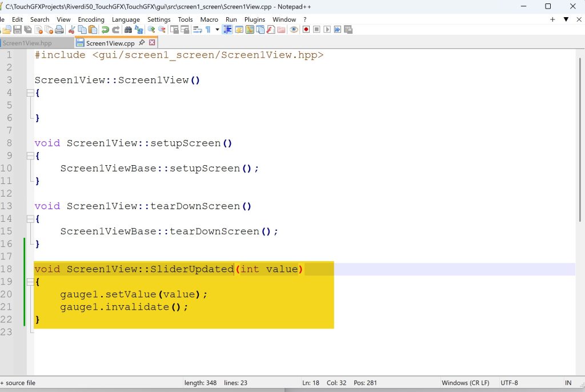
Task: Click the plus button to add new tab
Action: click(x=552, y=19)
